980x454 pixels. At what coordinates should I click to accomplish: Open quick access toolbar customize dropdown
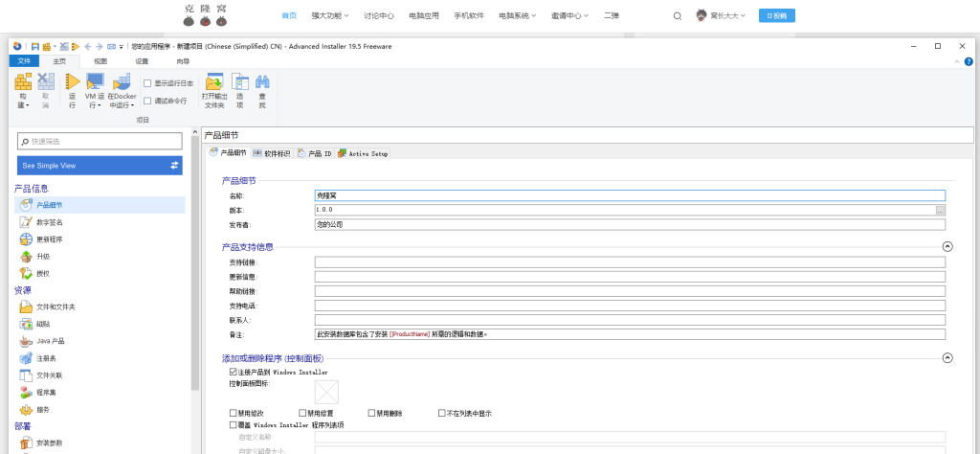point(122,47)
